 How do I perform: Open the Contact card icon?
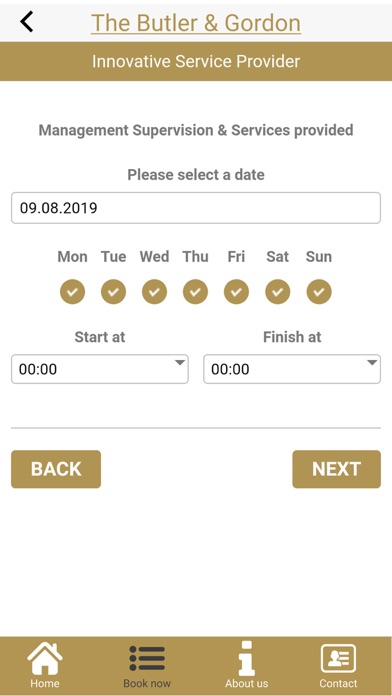coord(338,659)
